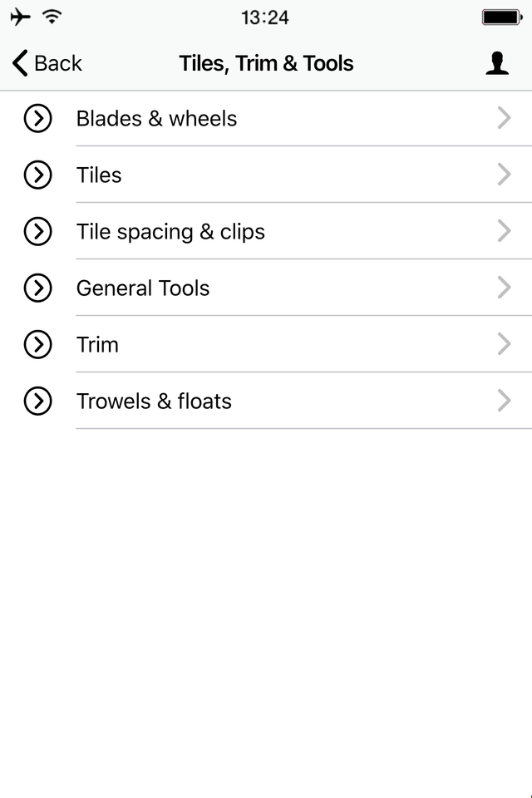Tap the 13:24 status bar clock

(264, 17)
